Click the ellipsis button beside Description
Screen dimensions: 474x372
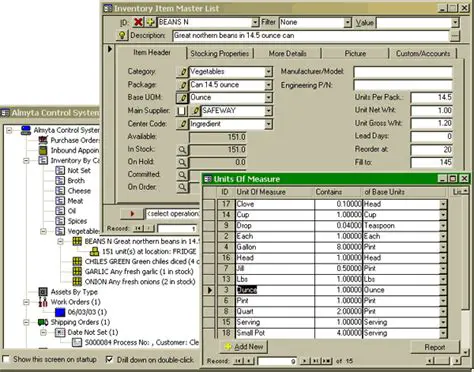tap(455, 36)
